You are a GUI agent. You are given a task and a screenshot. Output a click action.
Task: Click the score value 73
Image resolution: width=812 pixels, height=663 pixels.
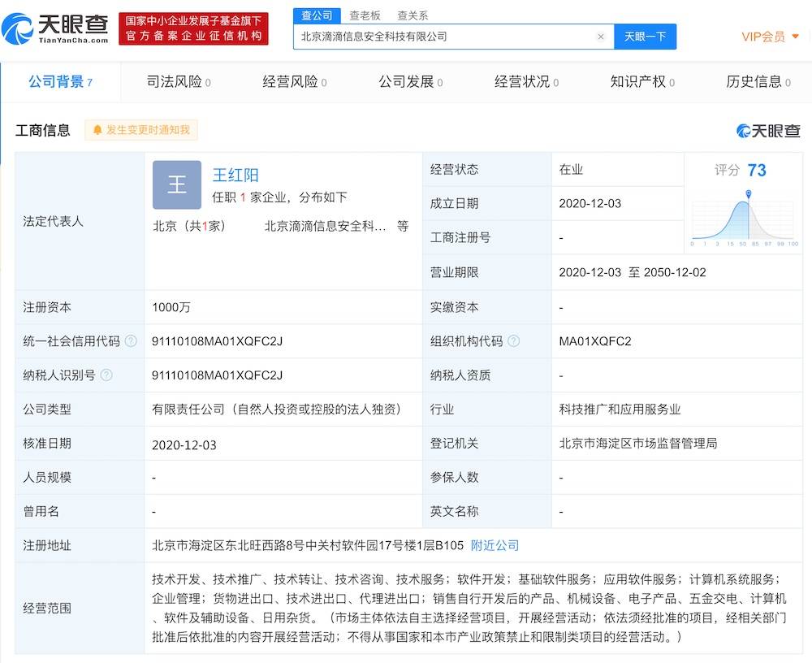coord(757,171)
